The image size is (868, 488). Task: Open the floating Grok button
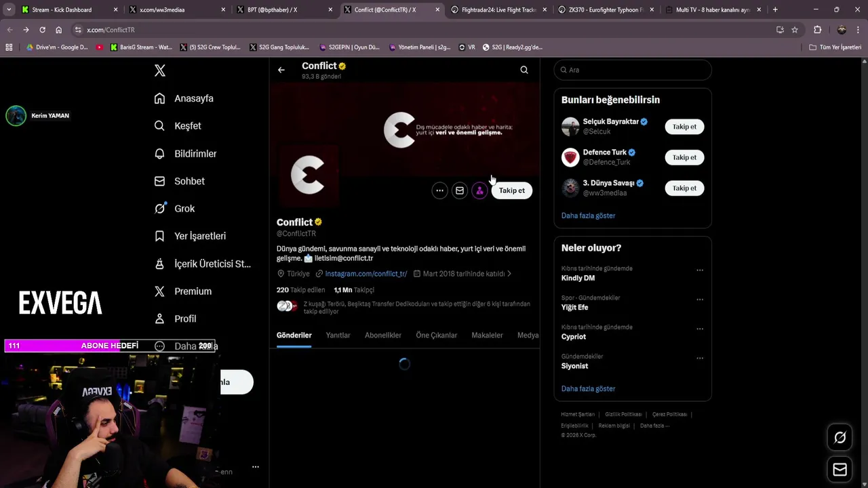[840, 438]
